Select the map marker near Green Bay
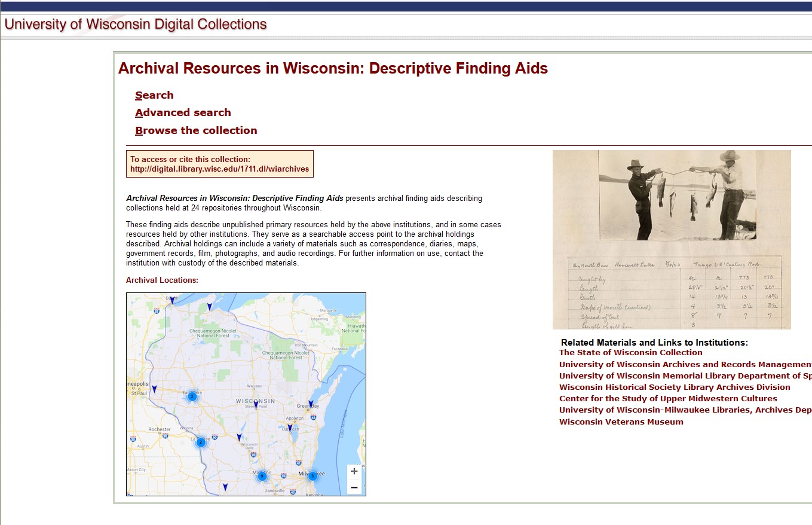Viewport: 812px width, 525px height. tap(311, 404)
